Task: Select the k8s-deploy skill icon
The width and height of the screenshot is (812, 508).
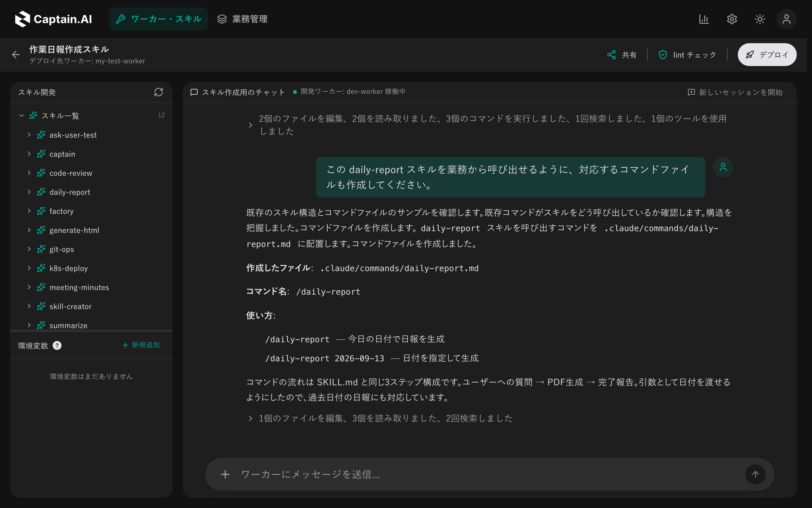Action: (41, 268)
